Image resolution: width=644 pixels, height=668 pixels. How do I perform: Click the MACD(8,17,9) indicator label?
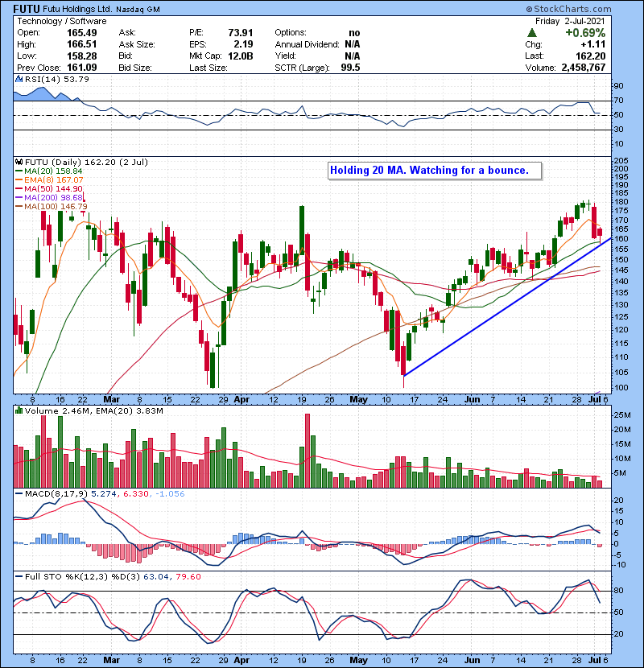coord(56,494)
